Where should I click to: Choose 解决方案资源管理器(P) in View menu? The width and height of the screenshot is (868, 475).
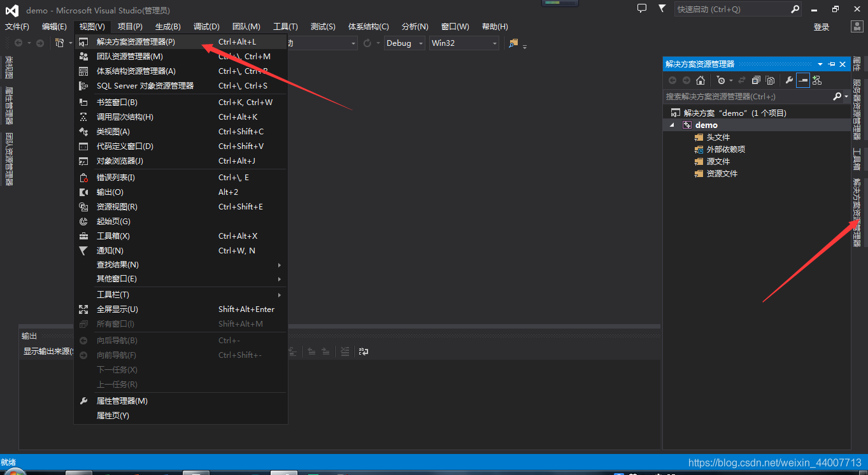[x=181, y=41]
